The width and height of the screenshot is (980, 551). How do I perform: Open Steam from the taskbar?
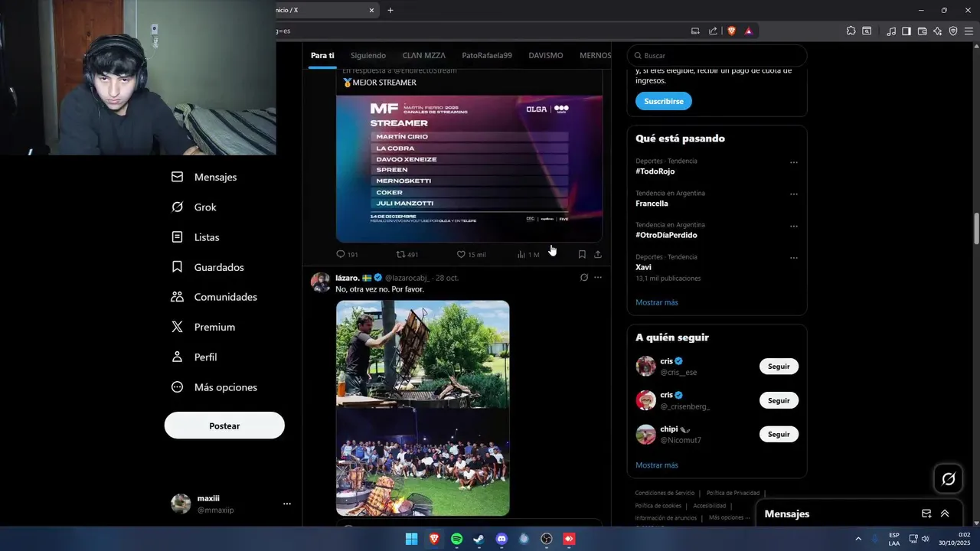coord(479,539)
